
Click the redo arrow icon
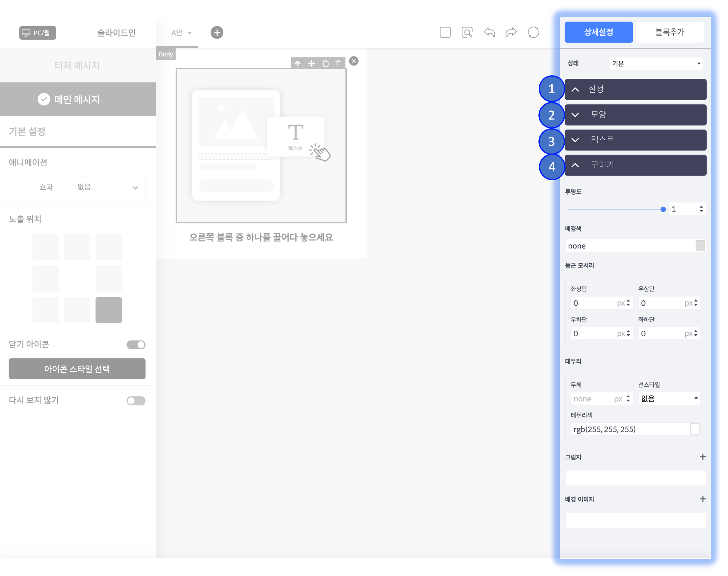tap(511, 32)
